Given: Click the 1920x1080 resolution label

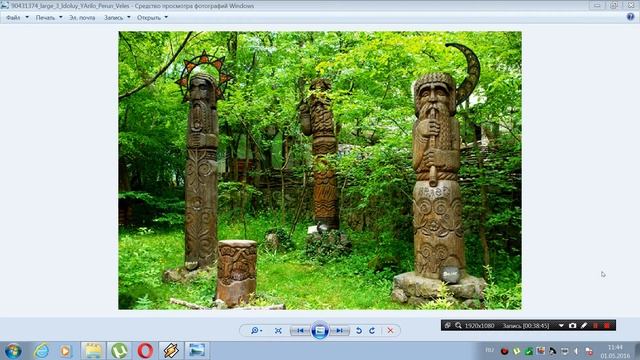Looking at the screenshot, I should [x=479, y=325].
